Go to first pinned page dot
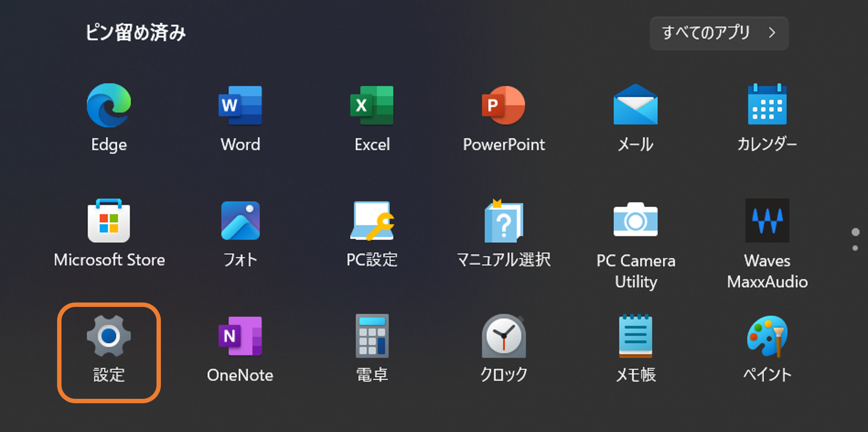This screenshot has height=432, width=868. (x=855, y=232)
